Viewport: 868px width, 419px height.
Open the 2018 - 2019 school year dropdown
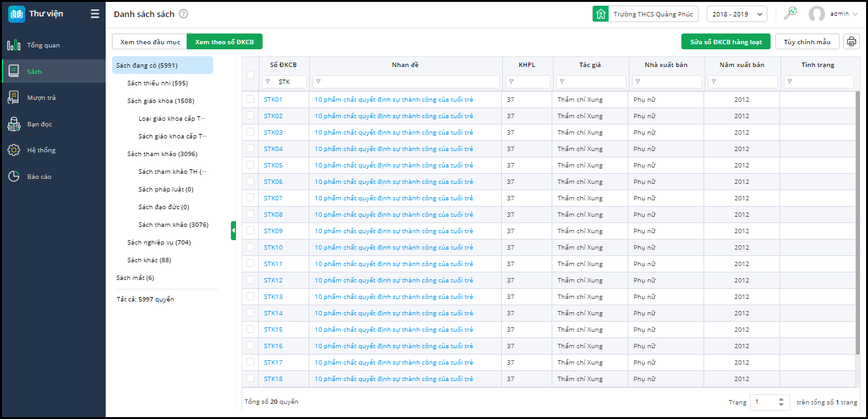tap(736, 14)
